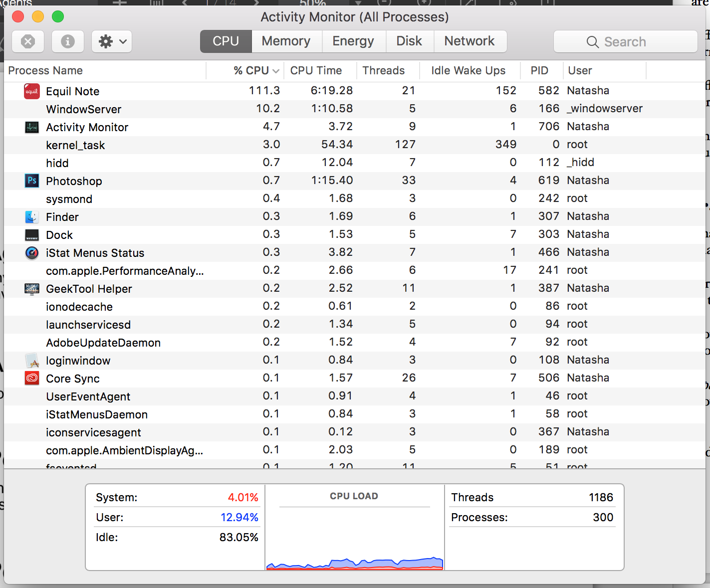Click the Finder process icon
Image resolution: width=710 pixels, height=588 pixels.
pyautogui.click(x=32, y=216)
